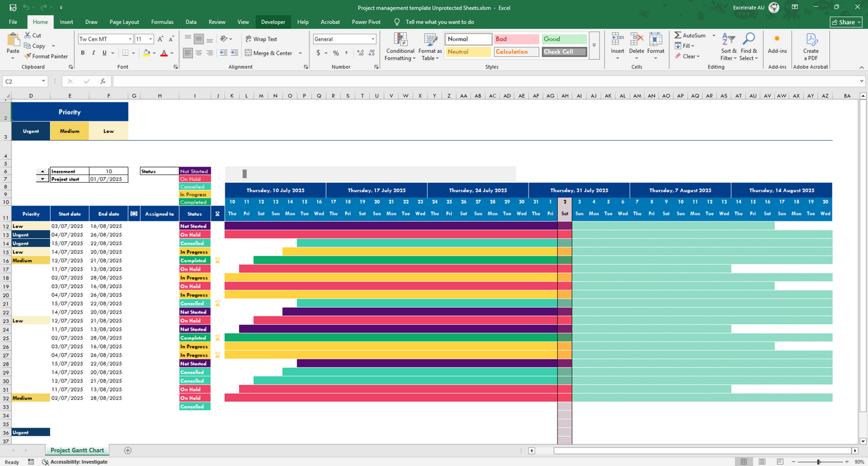Image resolution: width=868 pixels, height=466 pixels.
Task: Click the zoom slider handle in status bar
Action: pyautogui.click(x=818, y=462)
